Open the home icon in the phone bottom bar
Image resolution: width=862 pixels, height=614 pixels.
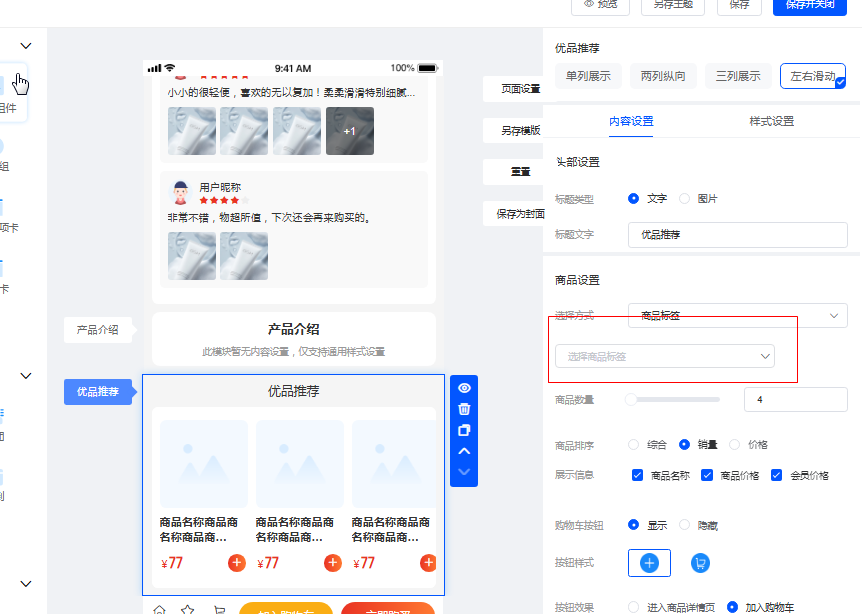coord(159,609)
